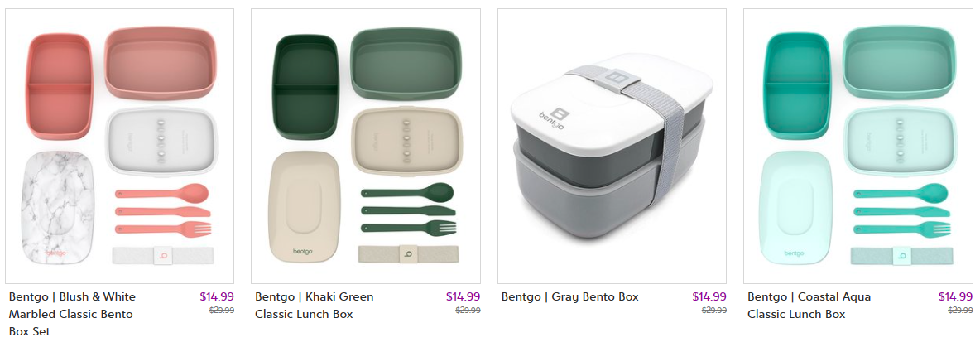Click the dark green spoon in the Khaki set image
The image size is (980, 347).
pos(407,192)
